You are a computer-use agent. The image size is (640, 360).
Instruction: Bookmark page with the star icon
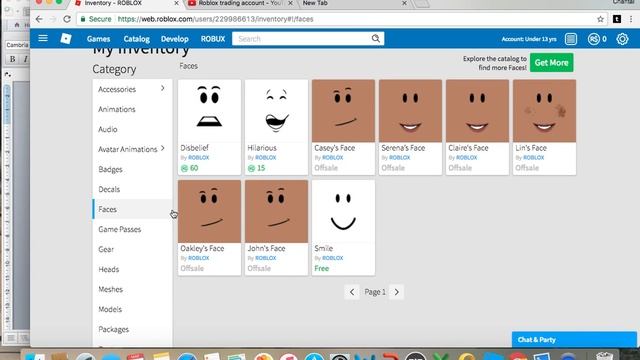pos(600,19)
